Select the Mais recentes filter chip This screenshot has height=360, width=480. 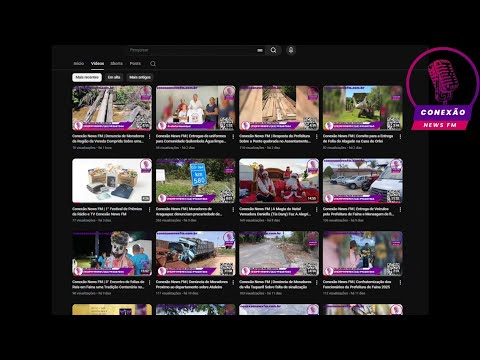click(x=87, y=77)
